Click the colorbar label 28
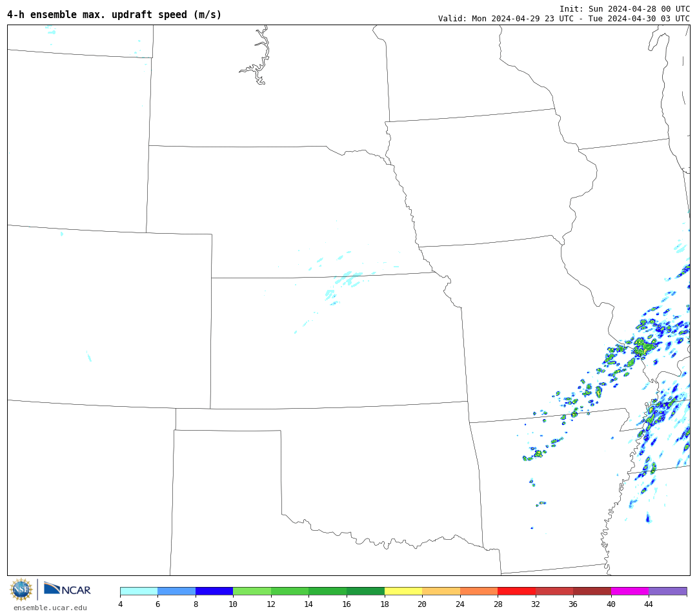Image resolution: width=697 pixels, height=616 pixels. coord(498,604)
